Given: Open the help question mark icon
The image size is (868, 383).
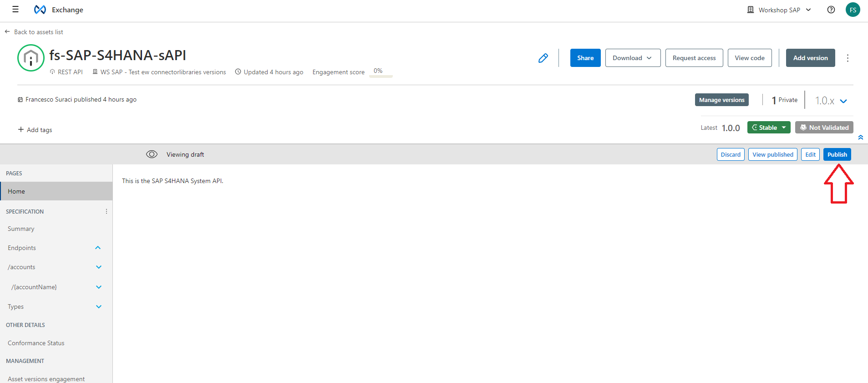Looking at the screenshot, I should (831, 10).
